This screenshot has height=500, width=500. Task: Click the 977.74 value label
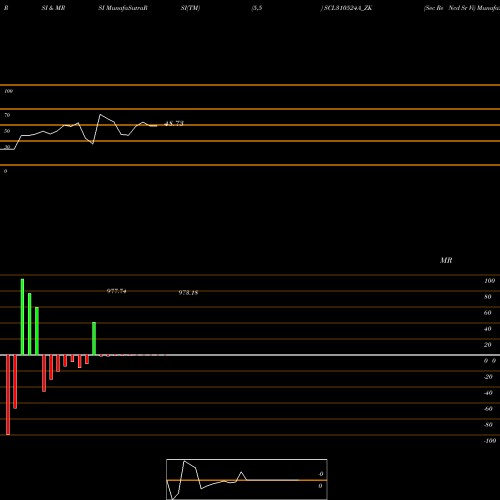(117, 291)
